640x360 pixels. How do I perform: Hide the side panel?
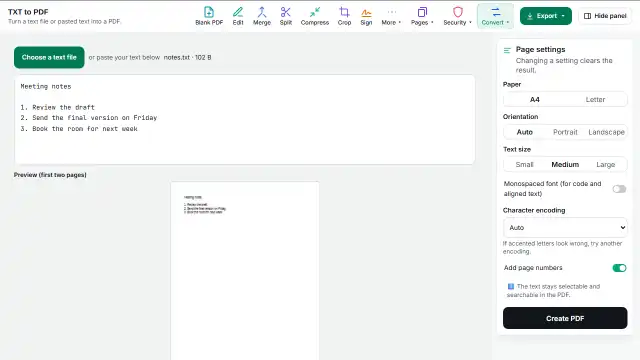(x=605, y=16)
